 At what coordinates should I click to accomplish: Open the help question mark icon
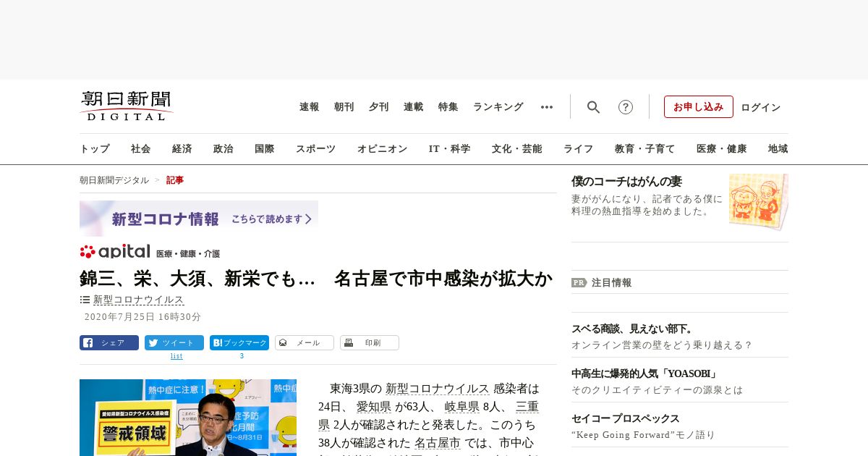626,107
